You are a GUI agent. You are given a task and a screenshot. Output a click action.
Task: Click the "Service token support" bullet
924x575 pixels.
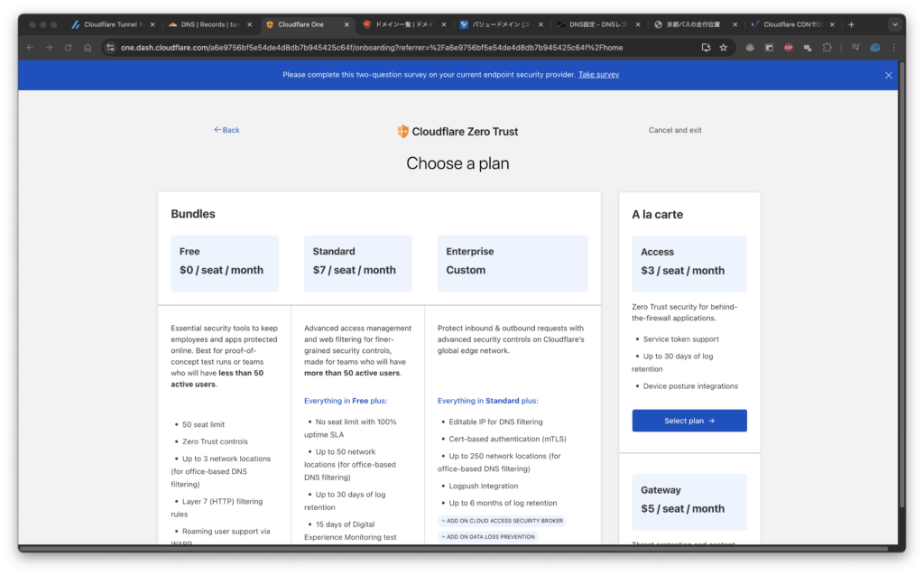tap(680, 339)
